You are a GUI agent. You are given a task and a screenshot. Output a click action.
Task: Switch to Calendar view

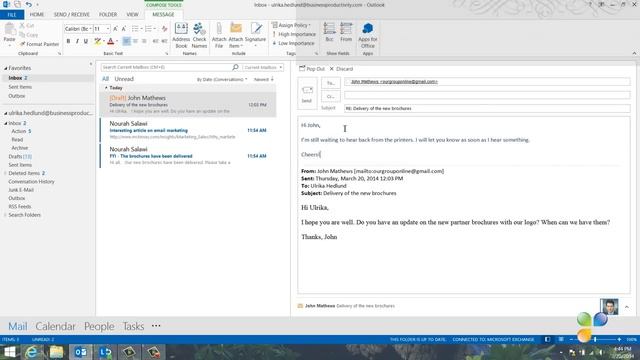pyautogui.click(x=56, y=326)
